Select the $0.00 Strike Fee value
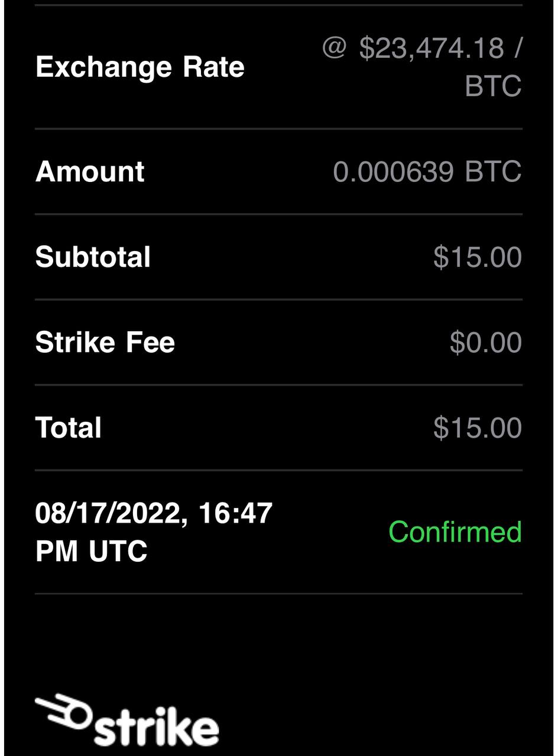The image size is (558, 756). [x=486, y=343]
